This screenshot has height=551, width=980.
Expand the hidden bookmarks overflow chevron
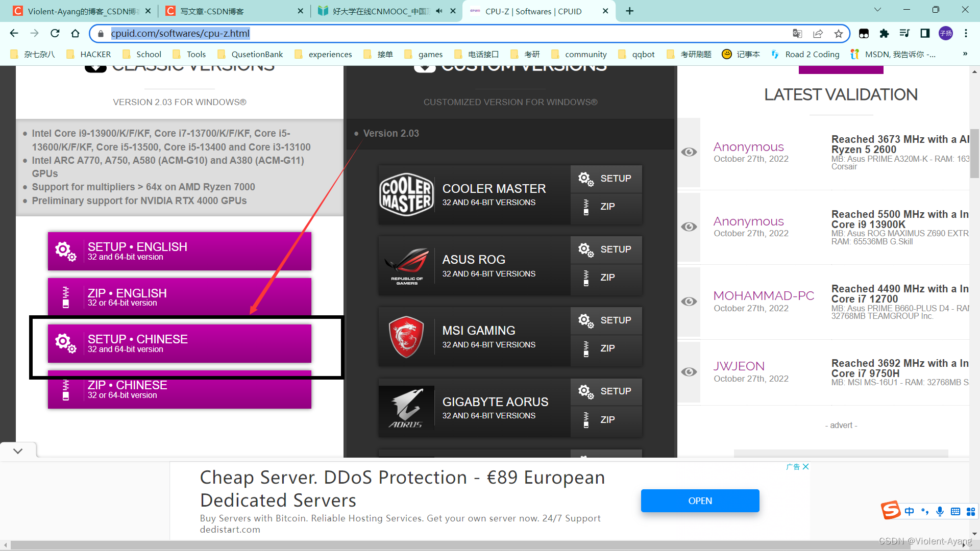(965, 54)
